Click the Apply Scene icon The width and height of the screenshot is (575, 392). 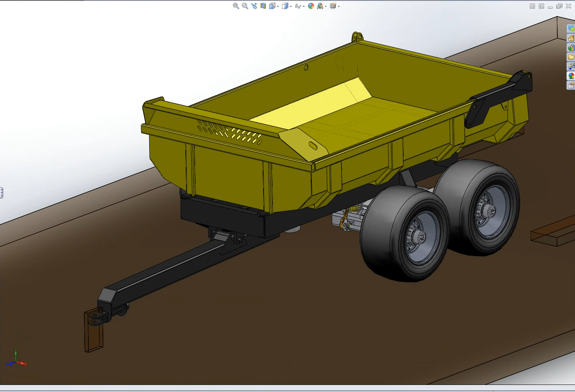(x=320, y=6)
